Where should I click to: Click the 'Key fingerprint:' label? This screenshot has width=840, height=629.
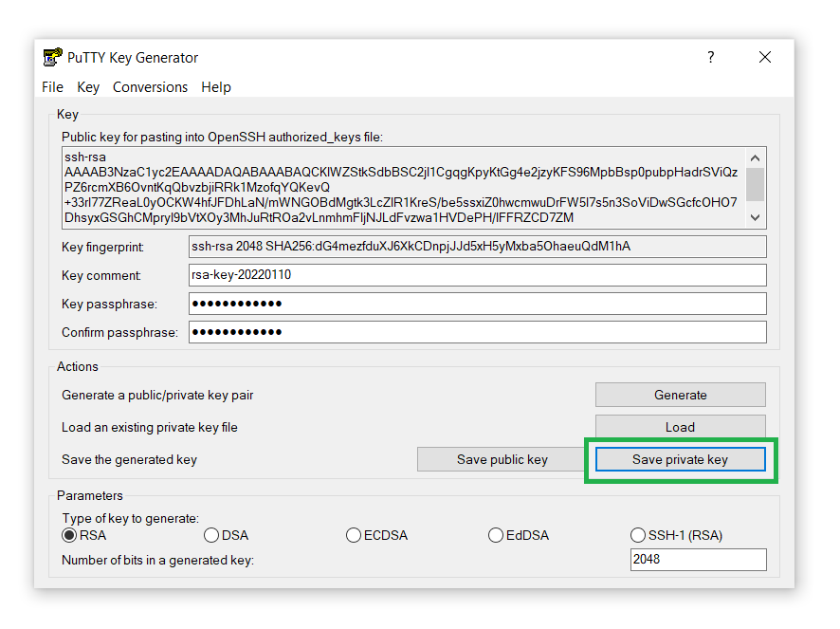point(102,248)
